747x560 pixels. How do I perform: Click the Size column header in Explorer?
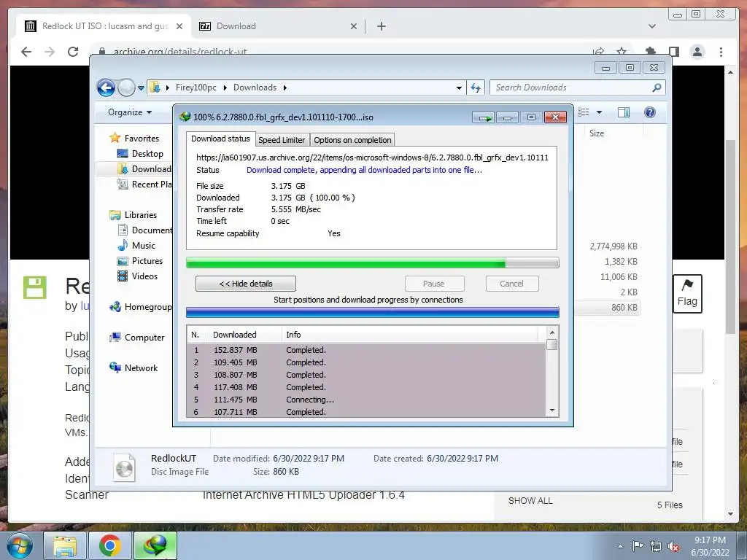click(597, 133)
